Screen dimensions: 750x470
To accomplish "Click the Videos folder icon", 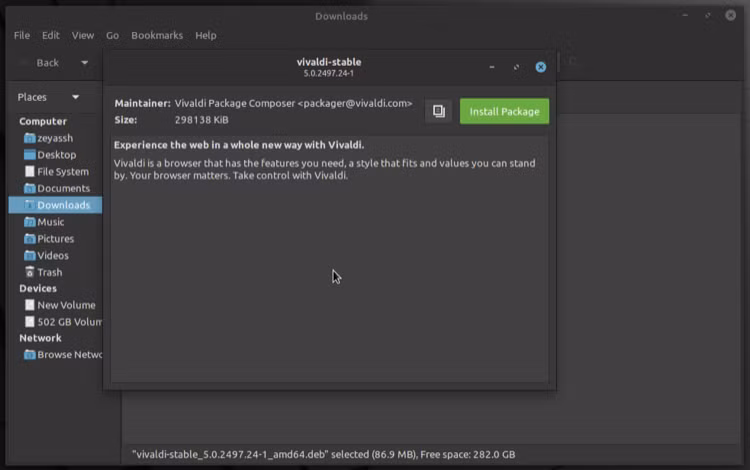I will [30, 255].
